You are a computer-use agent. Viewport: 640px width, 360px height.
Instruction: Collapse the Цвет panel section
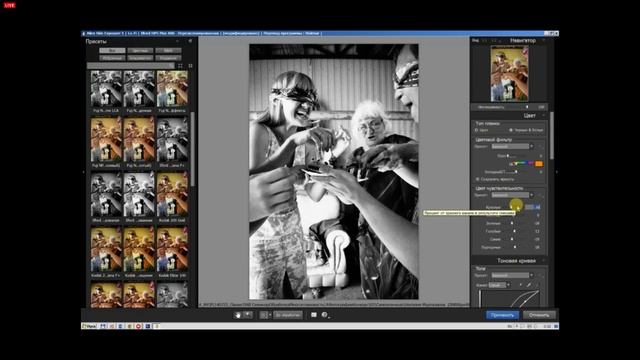pos(544,116)
